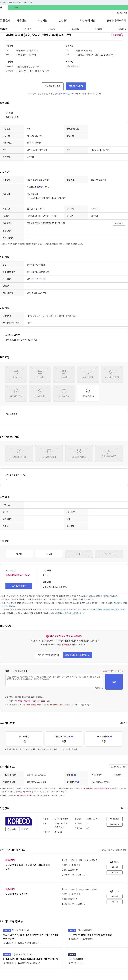
Task: Jump to the 기업정보 section tab
Action: (x=123, y=29)
